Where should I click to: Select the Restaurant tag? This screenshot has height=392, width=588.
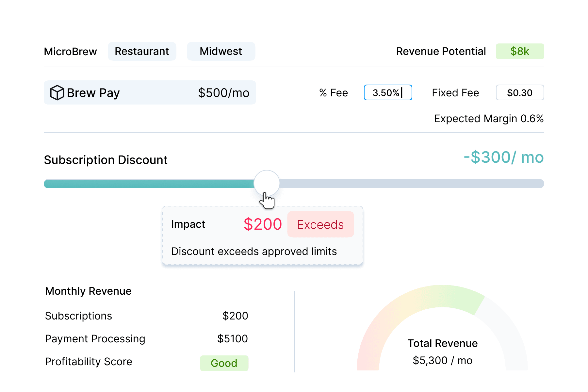[x=142, y=51]
